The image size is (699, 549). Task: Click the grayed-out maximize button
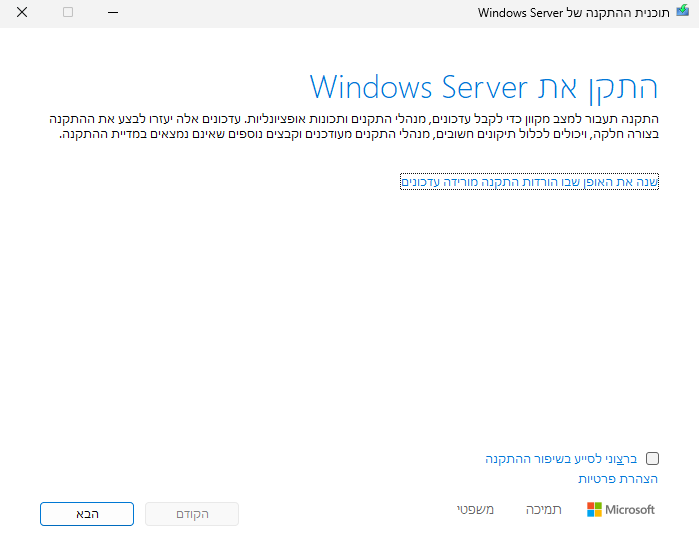pos(68,12)
